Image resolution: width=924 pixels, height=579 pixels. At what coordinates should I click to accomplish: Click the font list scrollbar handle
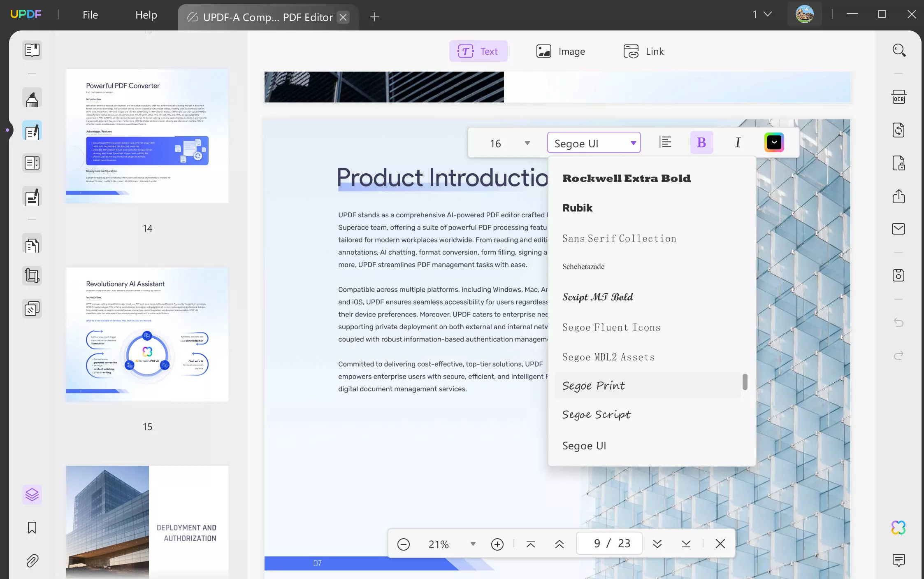coord(745,381)
